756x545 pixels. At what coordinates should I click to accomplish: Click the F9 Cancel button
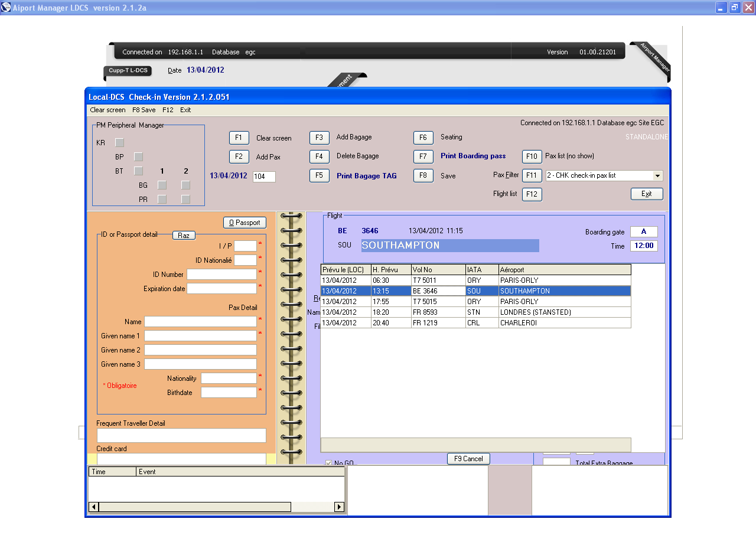coord(468,459)
